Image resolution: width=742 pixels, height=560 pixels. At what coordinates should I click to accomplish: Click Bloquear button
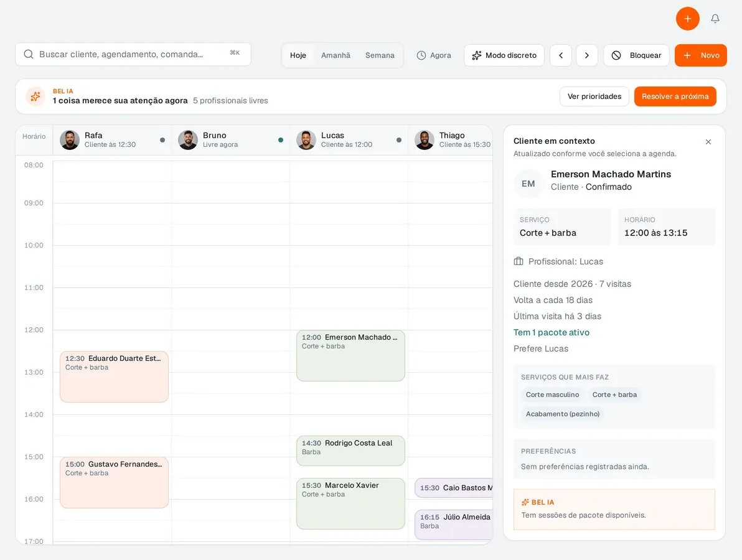tap(636, 55)
